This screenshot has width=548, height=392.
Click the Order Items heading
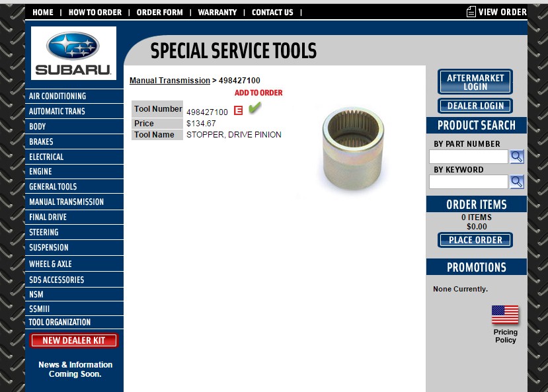[x=477, y=204]
